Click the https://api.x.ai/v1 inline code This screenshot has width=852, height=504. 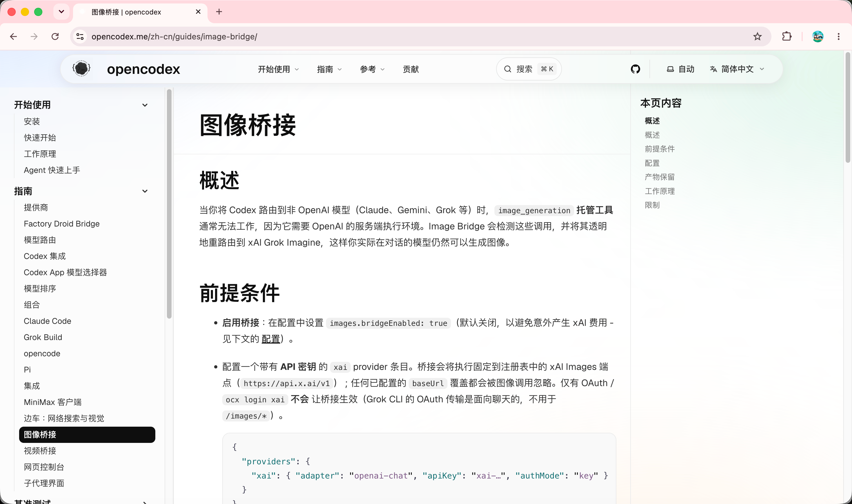287,384
